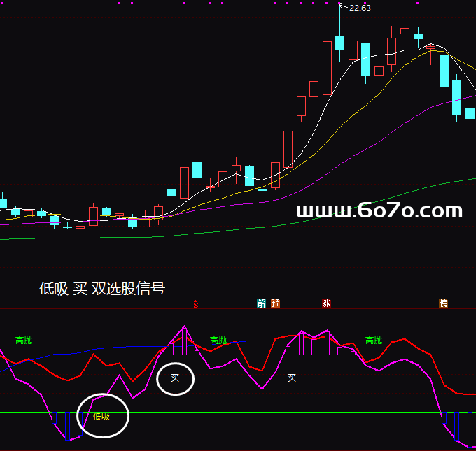This screenshot has height=451, width=476.
Task: Click the red 涨 icon
Action: [326, 303]
